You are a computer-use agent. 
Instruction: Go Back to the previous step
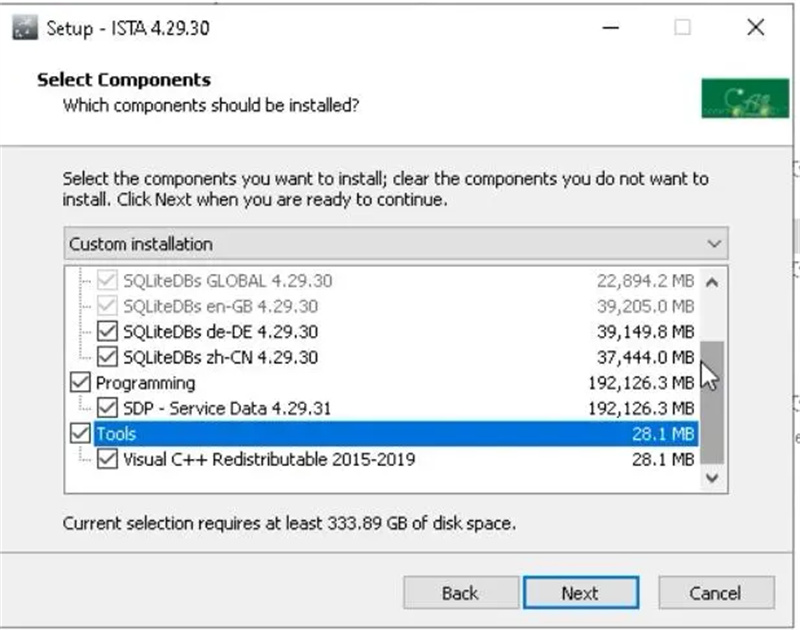461,593
